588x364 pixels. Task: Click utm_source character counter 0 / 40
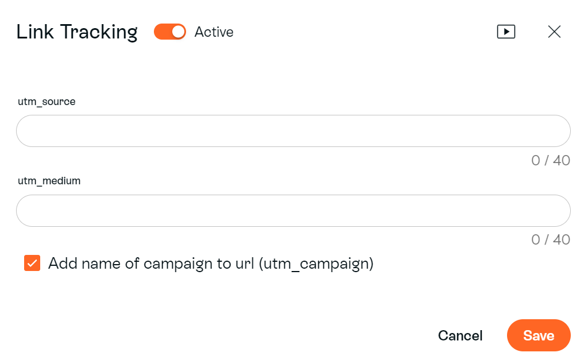pyautogui.click(x=551, y=160)
